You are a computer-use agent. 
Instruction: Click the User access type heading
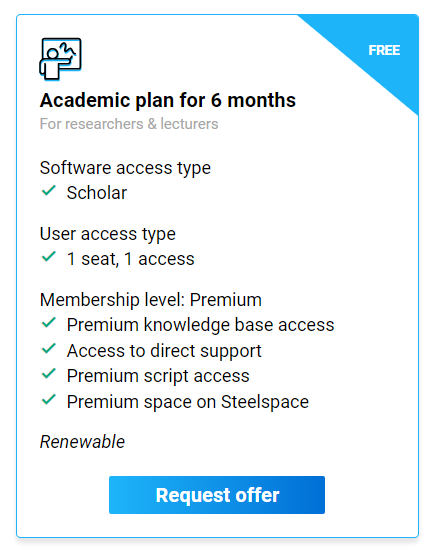(x=108, y=234)
